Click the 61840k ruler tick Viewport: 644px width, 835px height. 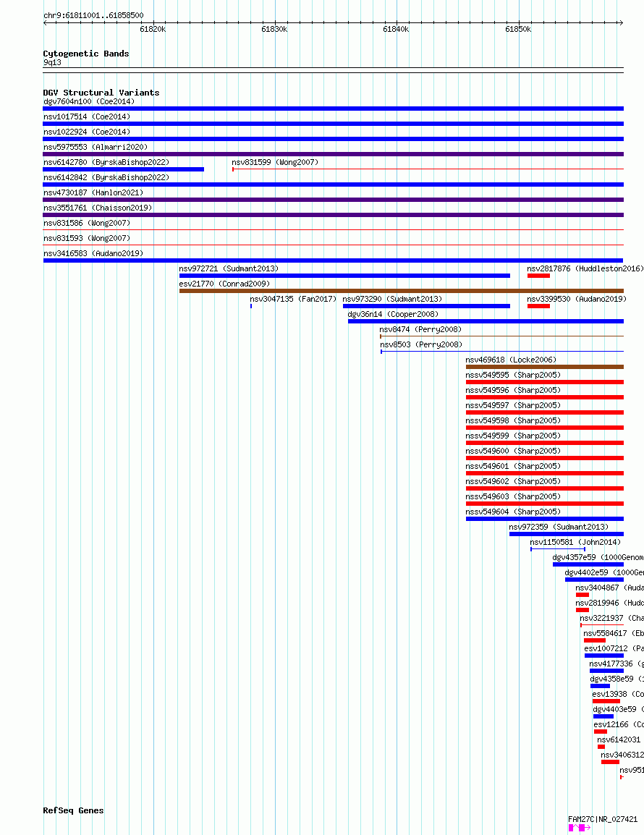pos(396,29)
